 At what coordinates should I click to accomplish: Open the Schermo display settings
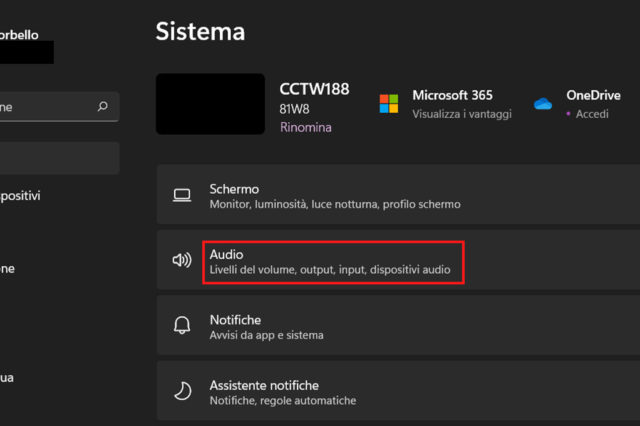[x=400, y=196]
